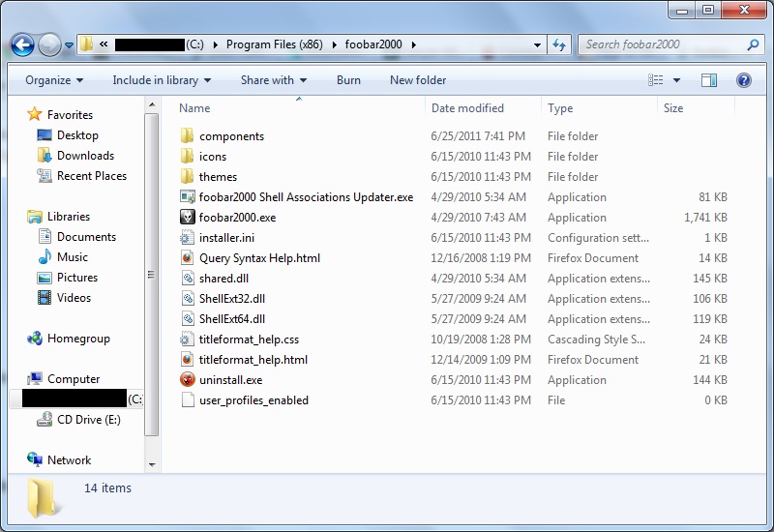
Task: Open the Share with menu
Action: coord(274,80)
